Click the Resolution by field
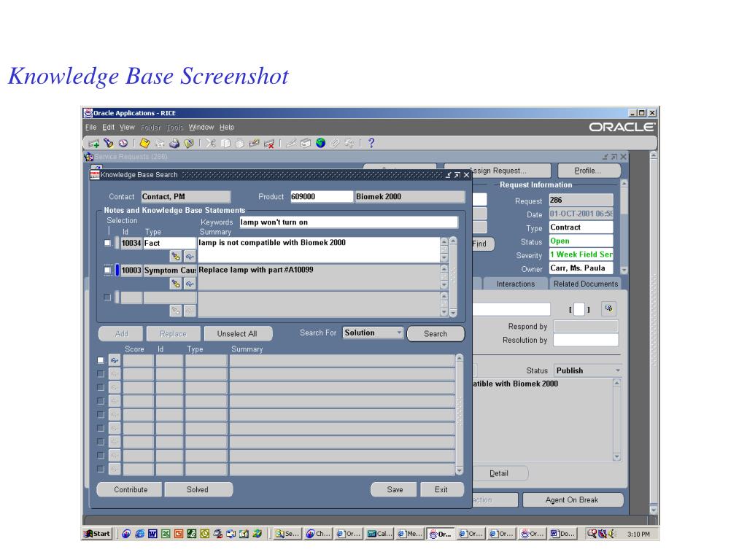The width and height of the screenshot is (747, 560). click(x=586, y=340)
